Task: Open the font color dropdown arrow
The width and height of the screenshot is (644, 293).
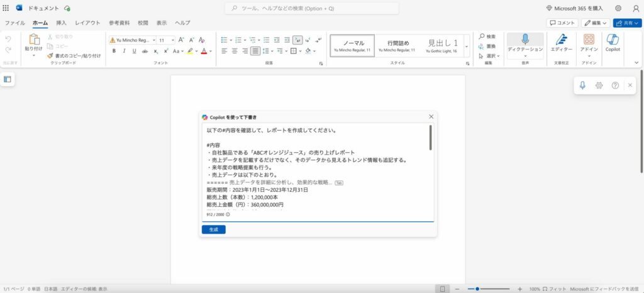Action: click(210, 52)
